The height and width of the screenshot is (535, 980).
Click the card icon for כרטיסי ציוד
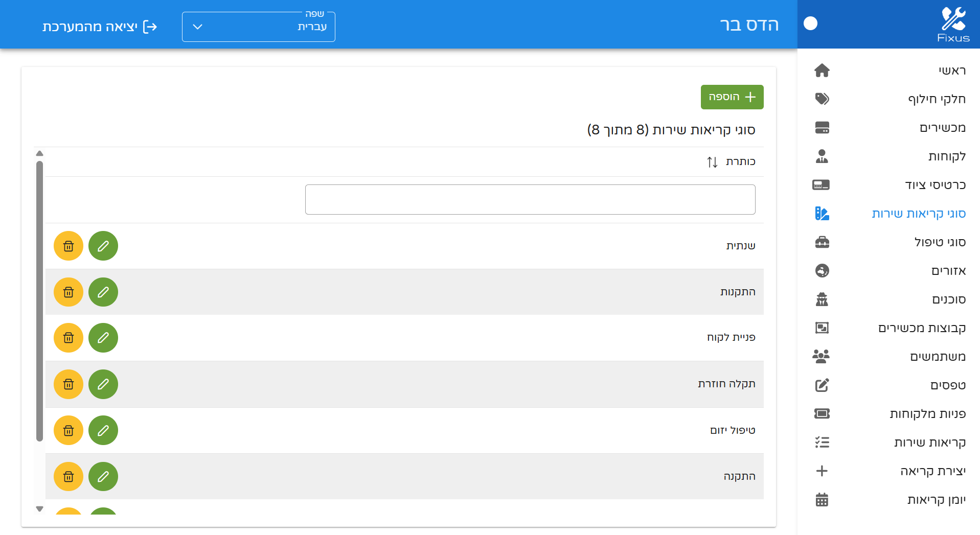coord(821,185)
